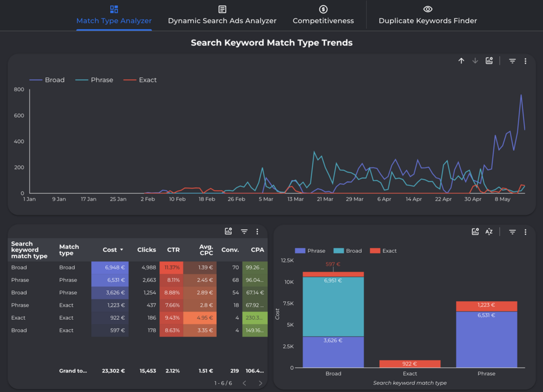Toggle Broad series in line chart legend

click(47, 80)
